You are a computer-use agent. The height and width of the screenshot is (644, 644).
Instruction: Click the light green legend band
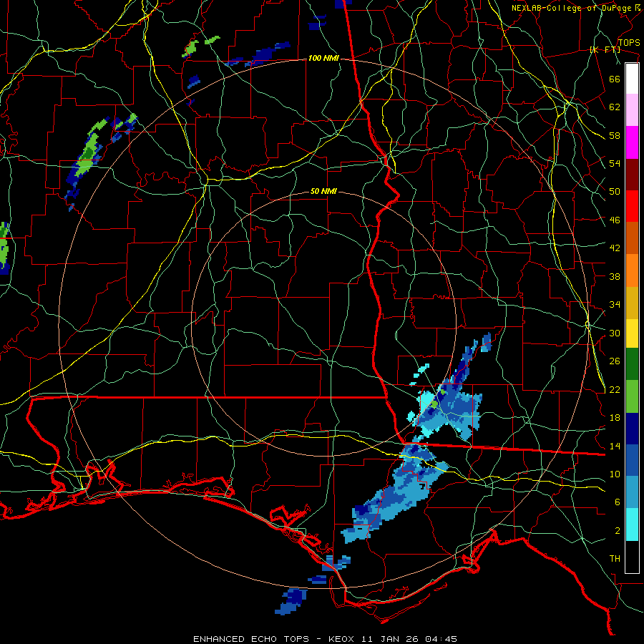point(632,396)
